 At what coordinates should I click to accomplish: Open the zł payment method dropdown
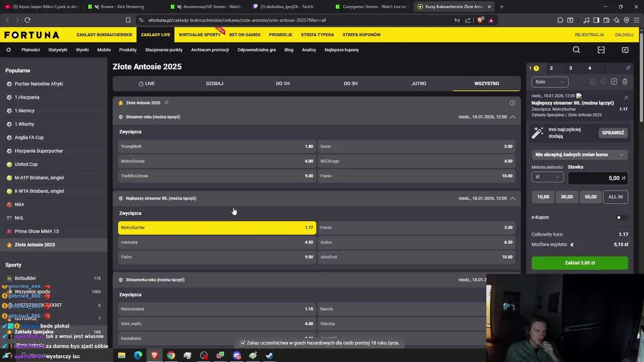click(547, 177)
